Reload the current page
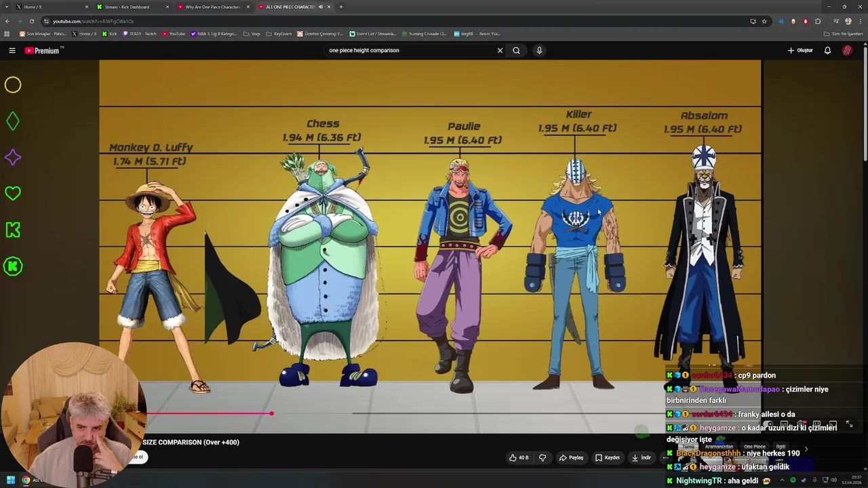Screen dimensions: 868x488 [31, 21]
